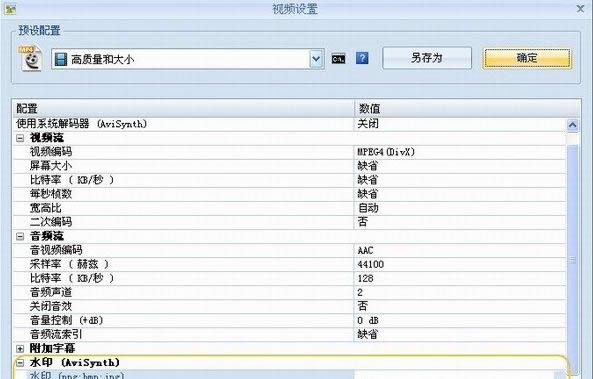Click the 确定 button
The image size is (593, 379).
point(527,58)
